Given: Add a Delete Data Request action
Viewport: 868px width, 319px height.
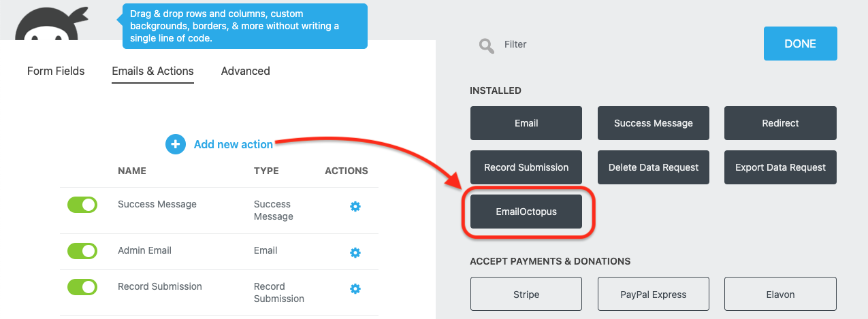Looking at the screenshot, I should pos(654,167).
